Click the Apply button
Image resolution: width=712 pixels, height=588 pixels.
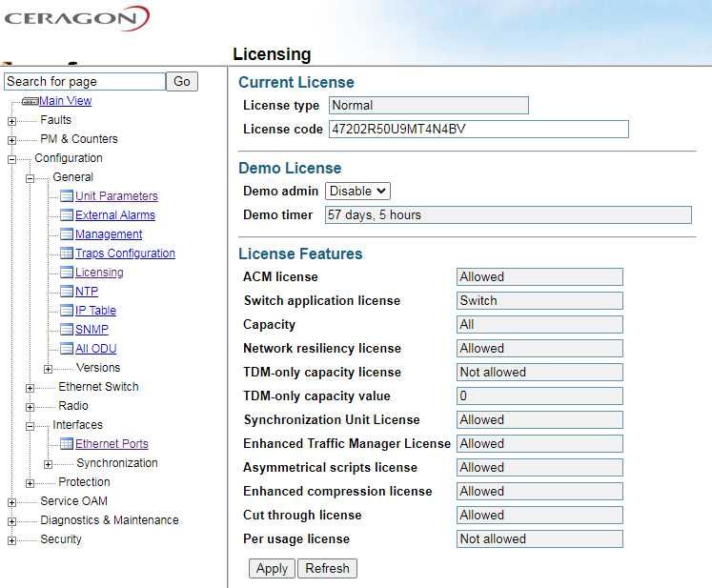tap(272, 569)
